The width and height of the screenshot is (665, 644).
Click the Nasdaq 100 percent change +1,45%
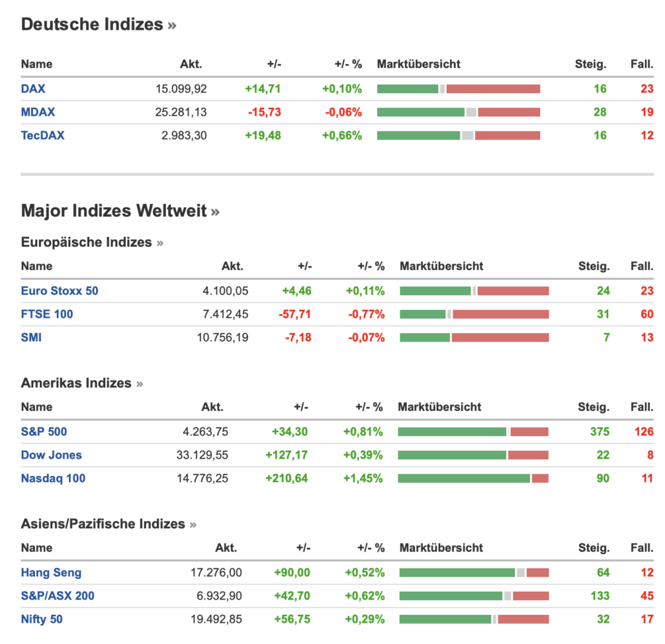click(x=363, y=478)
